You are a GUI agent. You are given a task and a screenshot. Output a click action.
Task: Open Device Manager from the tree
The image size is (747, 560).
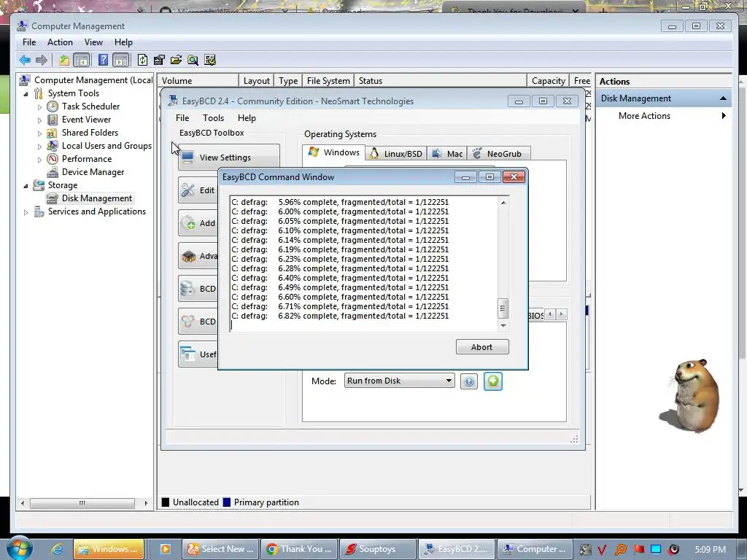[x=93, y=172]
